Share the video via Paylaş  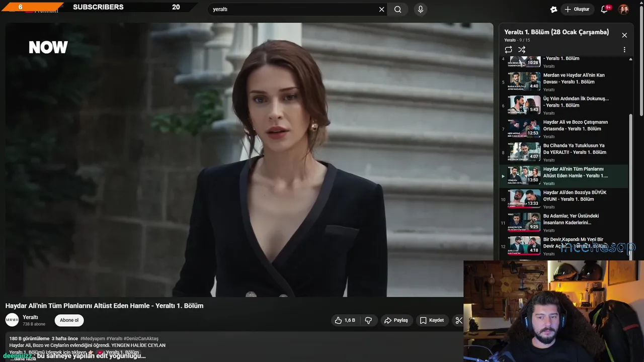395,320
